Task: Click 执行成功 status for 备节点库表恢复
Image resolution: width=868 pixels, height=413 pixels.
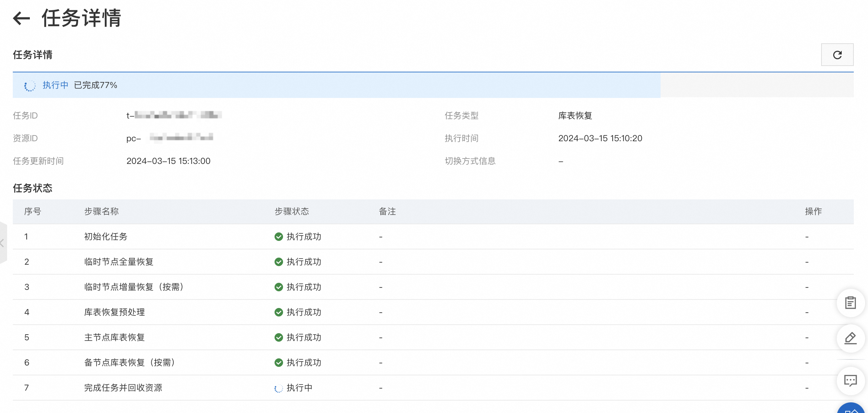Action: [x=304, y=363]
